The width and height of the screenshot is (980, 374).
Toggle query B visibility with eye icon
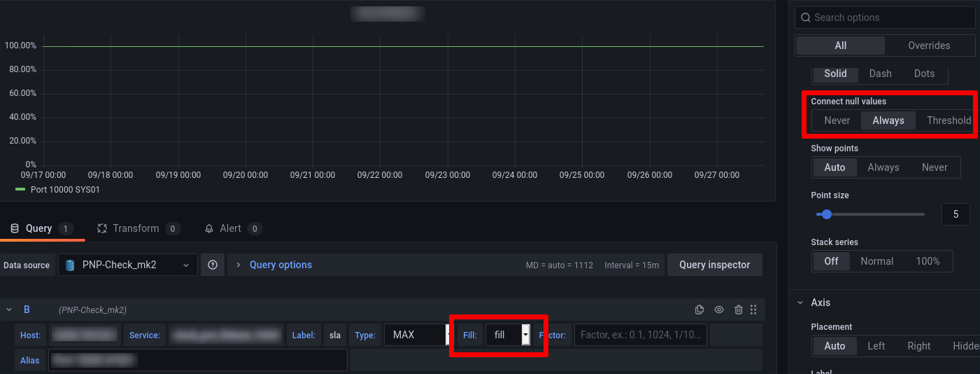coord(718,310)
